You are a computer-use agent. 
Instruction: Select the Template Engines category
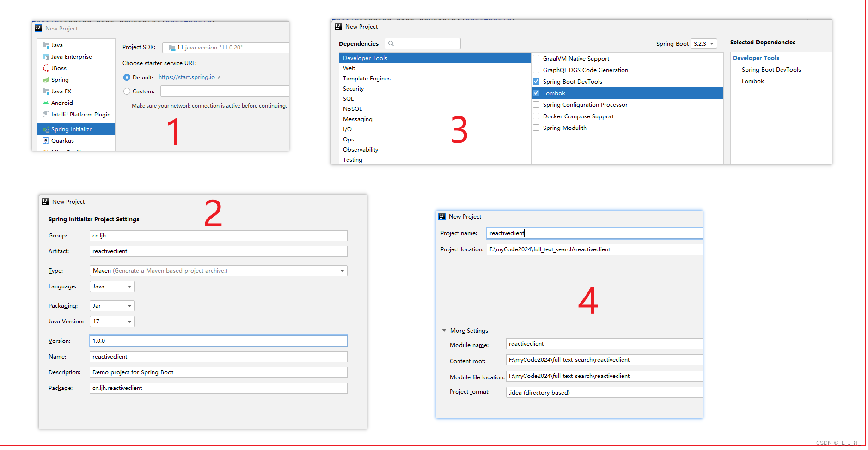pyautogui.click(x=435, y=79)
